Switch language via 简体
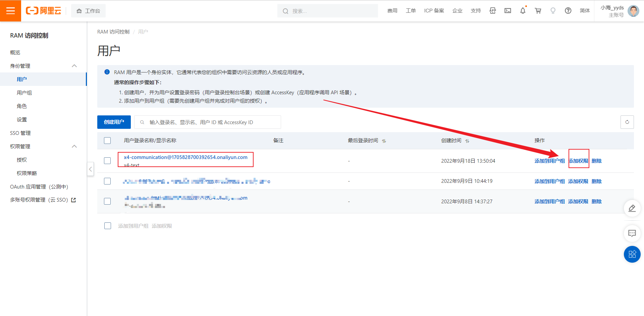The width and height of the screenshot is (644, 316). coord(585,11)
